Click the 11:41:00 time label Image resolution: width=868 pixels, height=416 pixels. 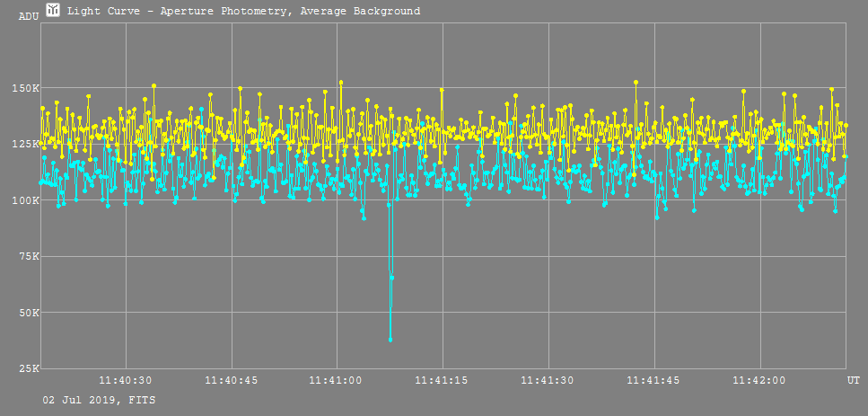[337, 380]
